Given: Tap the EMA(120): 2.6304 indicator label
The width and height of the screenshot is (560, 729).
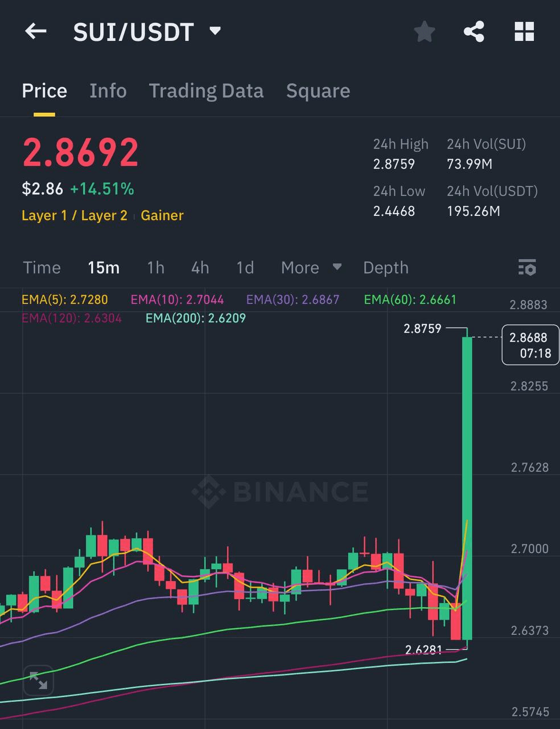Looking at the screenshot, I should point(72,318).
